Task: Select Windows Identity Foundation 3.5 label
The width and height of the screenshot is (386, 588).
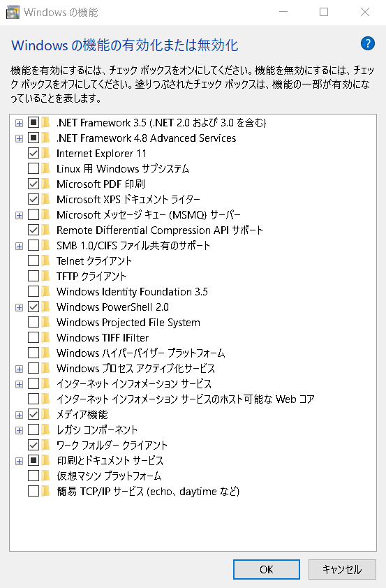Action: 132,291
